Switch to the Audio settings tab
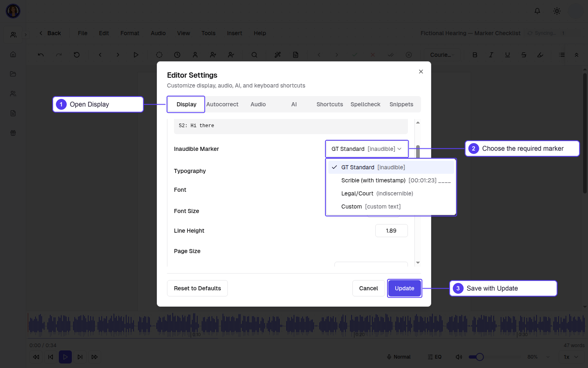 tap(258, 104)
